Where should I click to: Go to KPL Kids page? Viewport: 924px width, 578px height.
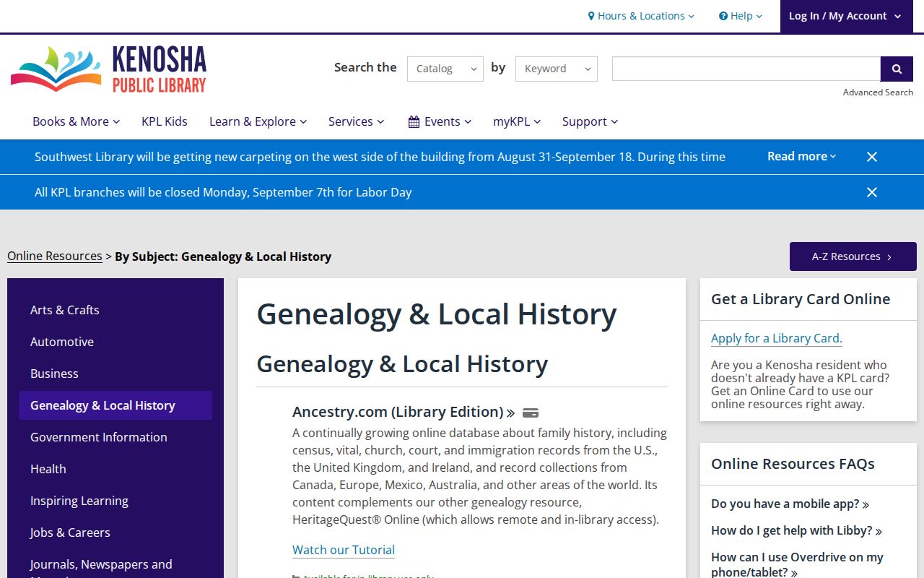[165, 121]
